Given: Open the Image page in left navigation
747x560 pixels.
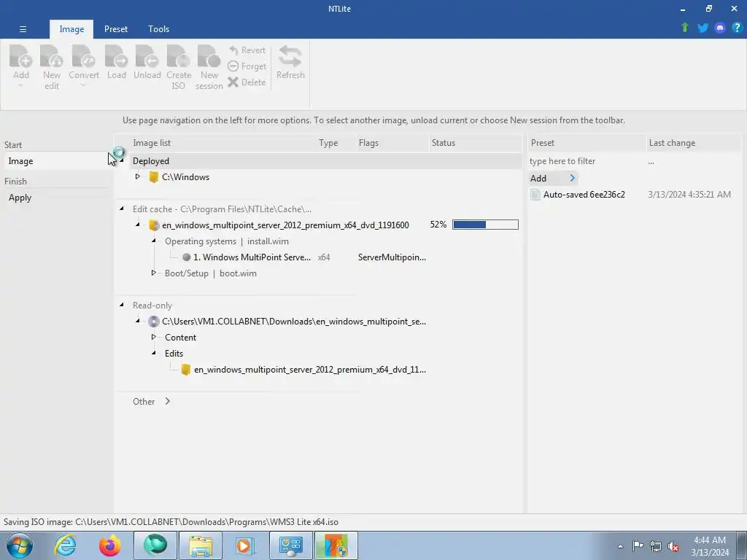Looking at the screenshot, I should point(56,161).
